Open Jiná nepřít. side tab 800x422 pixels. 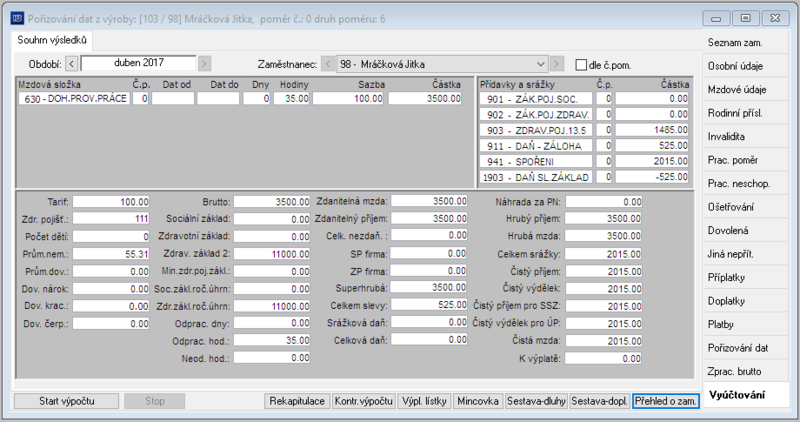(x=745, y=254)
